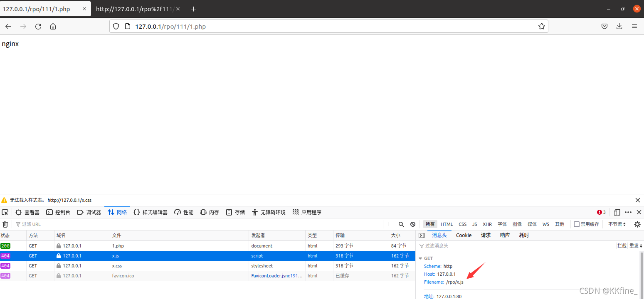Select the x.css request row
The width and height of the screenshot is (644, 299).
[x=207, y=266]
